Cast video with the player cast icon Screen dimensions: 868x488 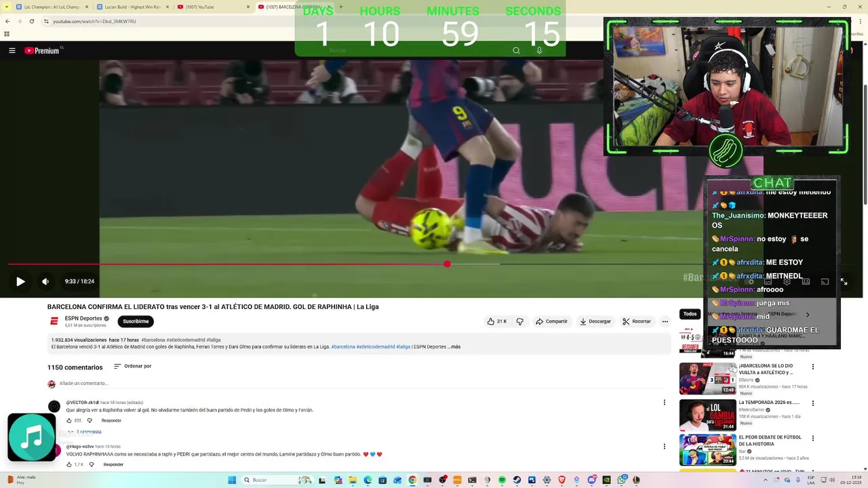click(x=825, y=281)
